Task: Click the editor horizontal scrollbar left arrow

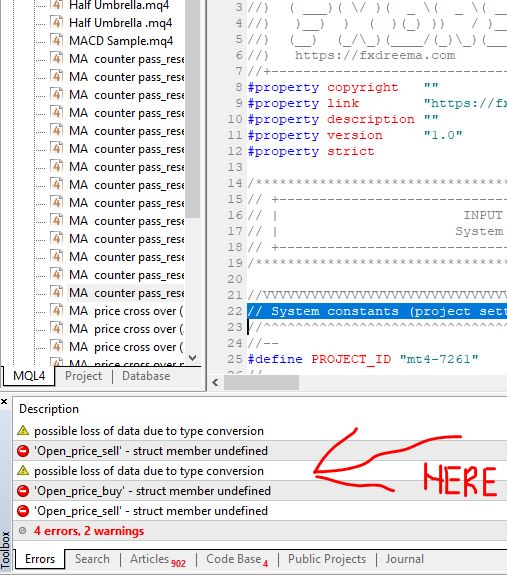Action: [216, 383]
